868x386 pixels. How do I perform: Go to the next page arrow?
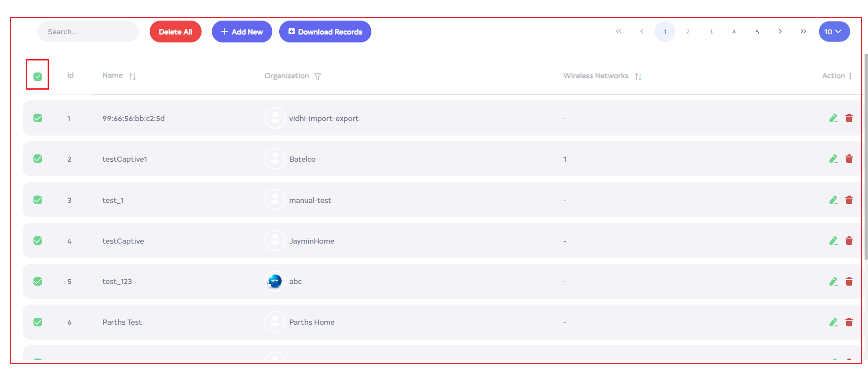780,31
